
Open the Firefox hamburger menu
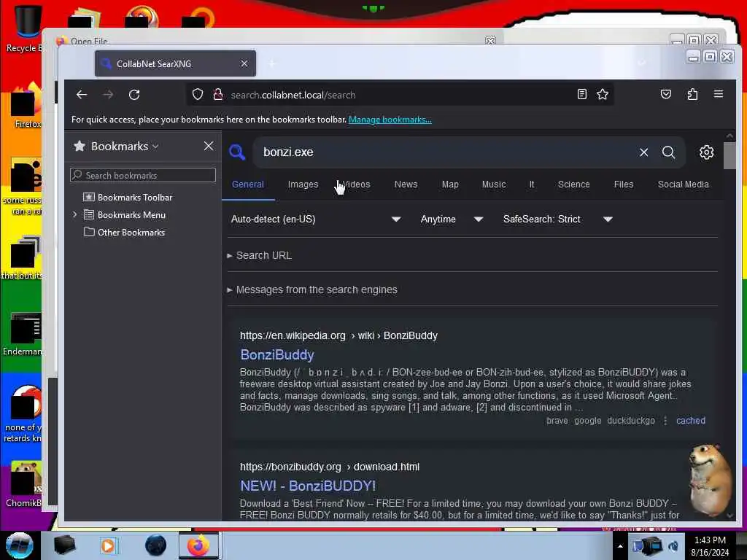719,94
